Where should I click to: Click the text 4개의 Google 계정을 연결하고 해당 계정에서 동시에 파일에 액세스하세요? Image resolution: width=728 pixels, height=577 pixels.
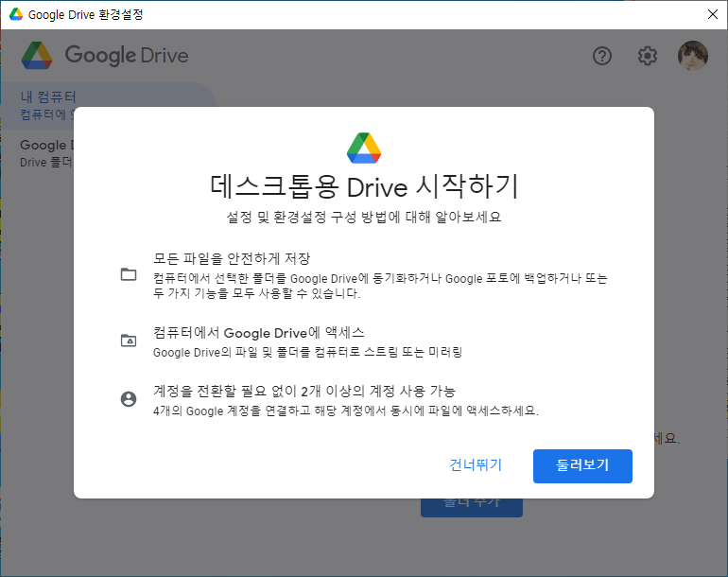[x=346, y=411]
